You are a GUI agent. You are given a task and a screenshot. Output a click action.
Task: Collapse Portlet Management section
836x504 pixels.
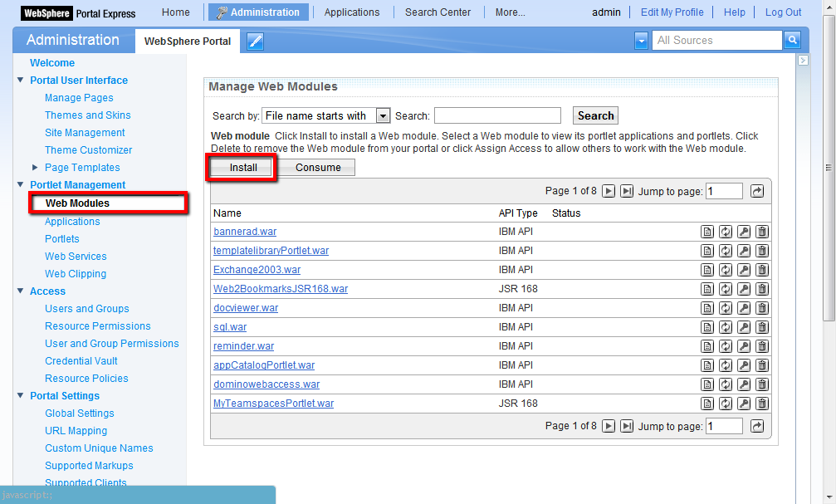(x=20, y=184)
